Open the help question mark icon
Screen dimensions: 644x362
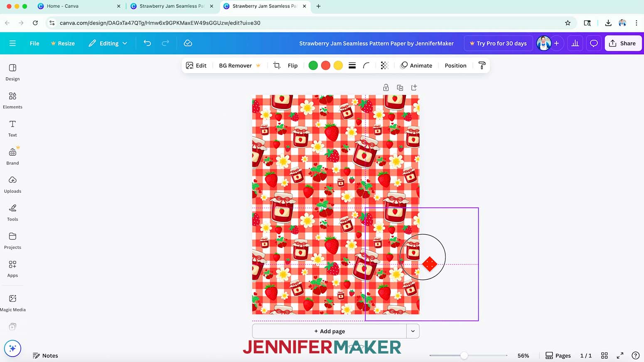(x=635, y=356)
